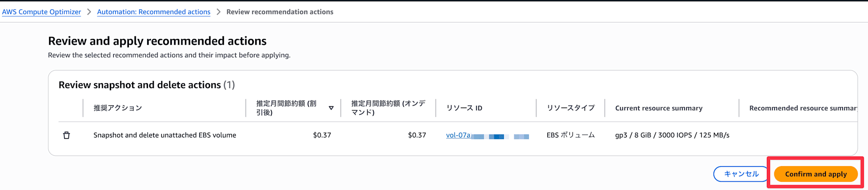Click the Review recommendation actions breadcrumb
The height and width of the screenshot is (190, 868).
click(x=280, y=12)
